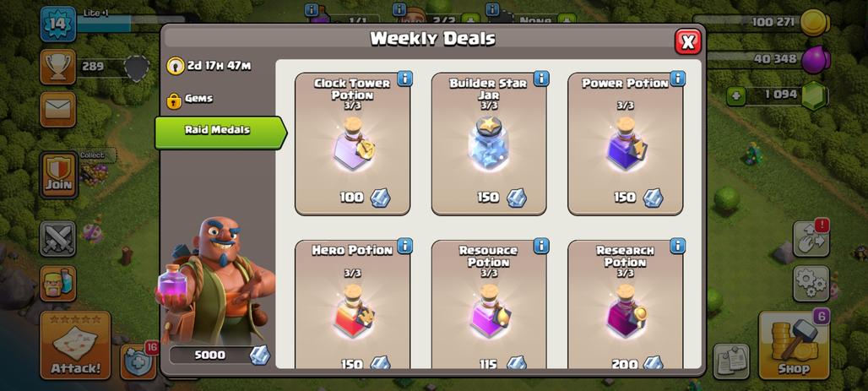The image size is (868, 391).
Task: Open the trophy leaderboard icon
Action: pyautogui.click(x=58, y=67)
